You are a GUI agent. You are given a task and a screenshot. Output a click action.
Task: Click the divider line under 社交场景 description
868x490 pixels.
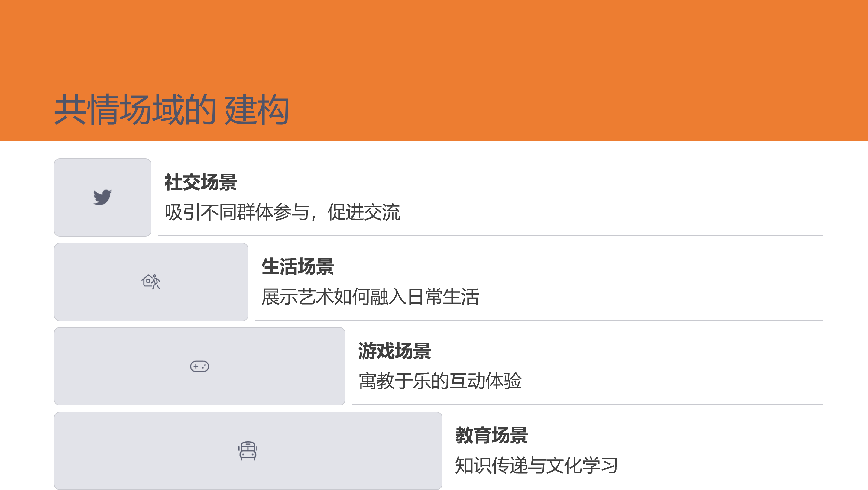490,236
